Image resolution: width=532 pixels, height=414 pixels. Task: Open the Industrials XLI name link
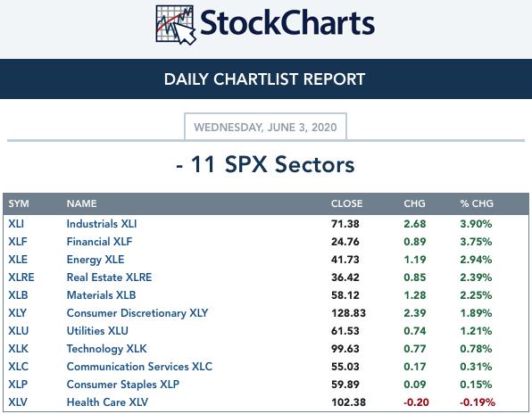coord(102,224)
